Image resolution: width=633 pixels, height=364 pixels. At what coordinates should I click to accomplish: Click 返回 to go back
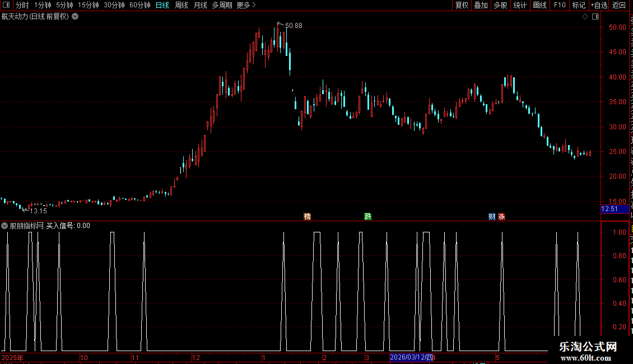(x=618, y=5)
